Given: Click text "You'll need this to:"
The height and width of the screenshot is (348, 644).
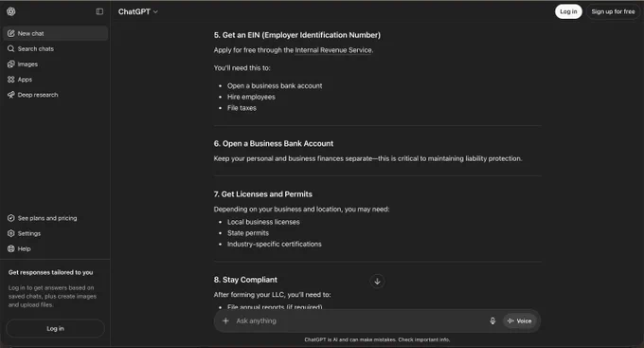Looking at the screenshot, I should [x=241, y=68].
